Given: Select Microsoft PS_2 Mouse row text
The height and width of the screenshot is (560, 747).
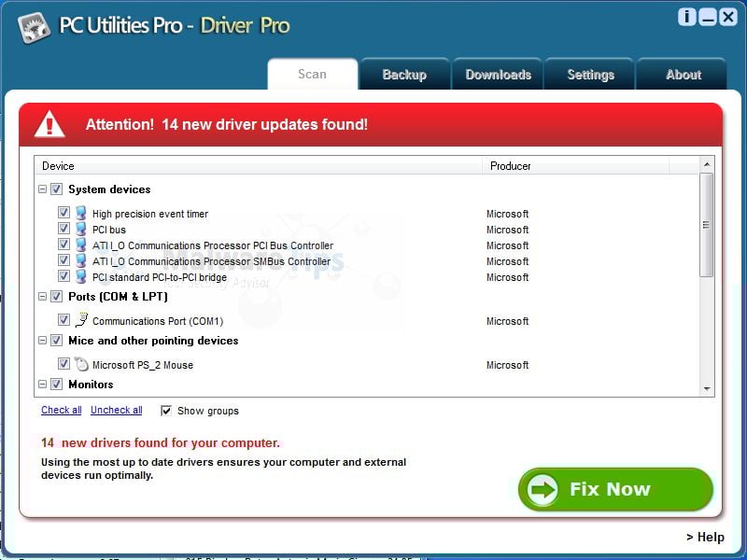Looking at the screenshot, I should 143,365.
